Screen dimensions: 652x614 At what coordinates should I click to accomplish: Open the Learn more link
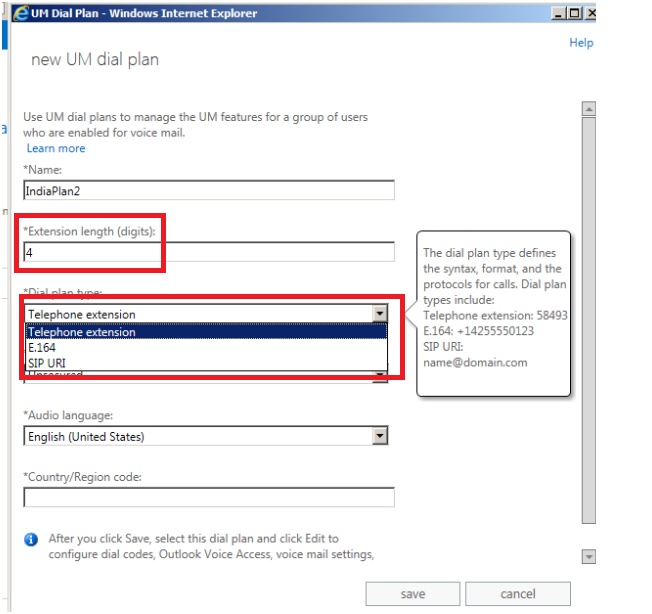point(56,149)
